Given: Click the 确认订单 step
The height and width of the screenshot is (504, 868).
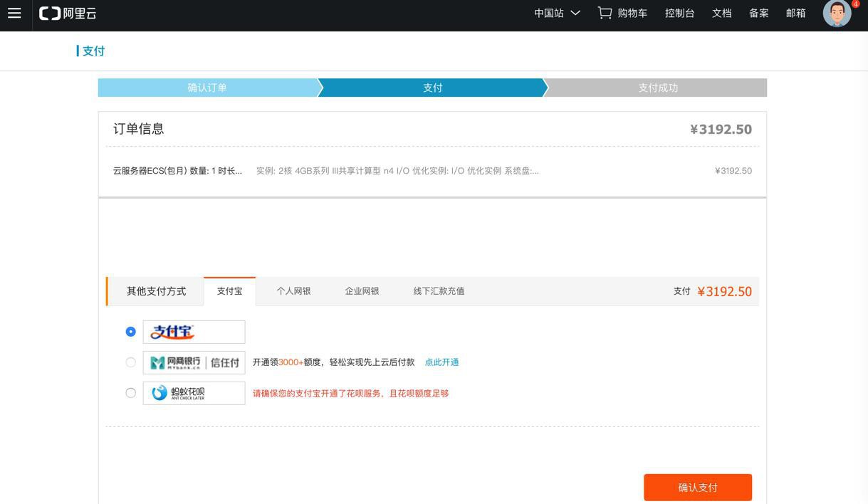Looking at the screenshot, I should 207,88.
